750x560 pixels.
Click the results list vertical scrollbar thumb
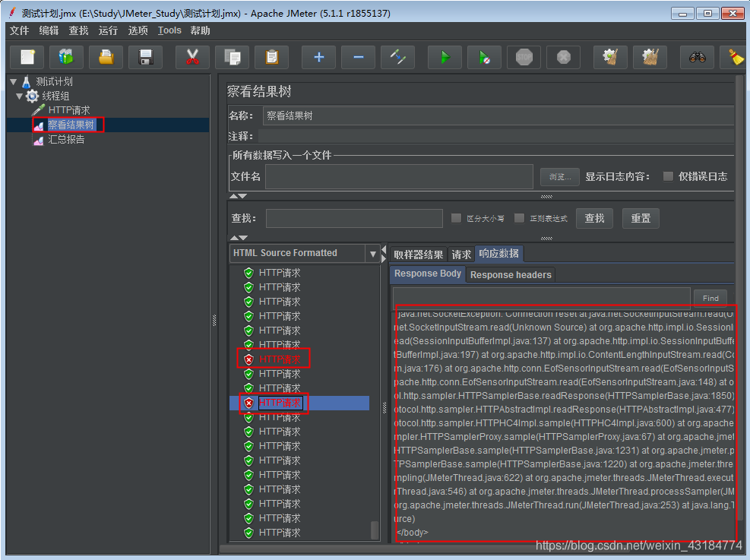click(375, 530)
